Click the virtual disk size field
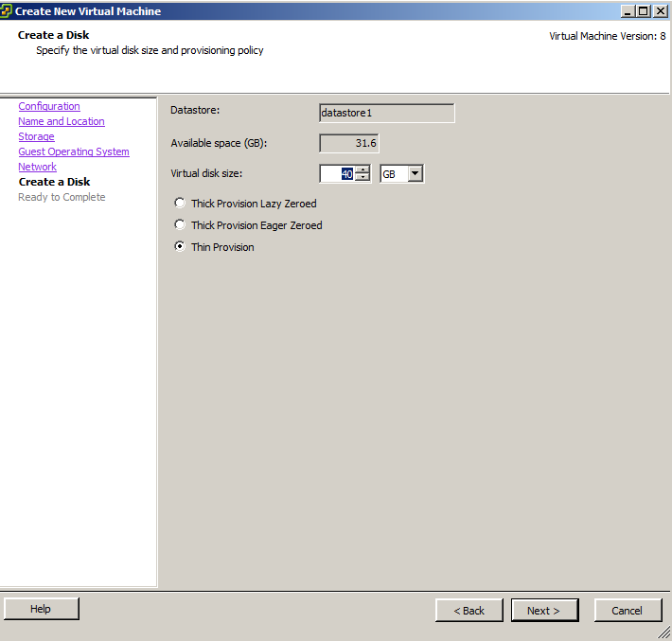Viewport: 672px width, 641px height. pos(338,173)
